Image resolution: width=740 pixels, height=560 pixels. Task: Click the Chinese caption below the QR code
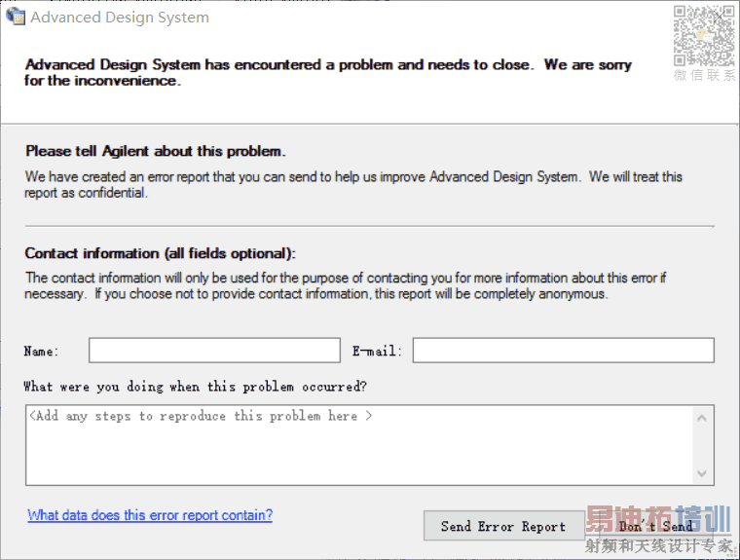(x=704, y=75)
